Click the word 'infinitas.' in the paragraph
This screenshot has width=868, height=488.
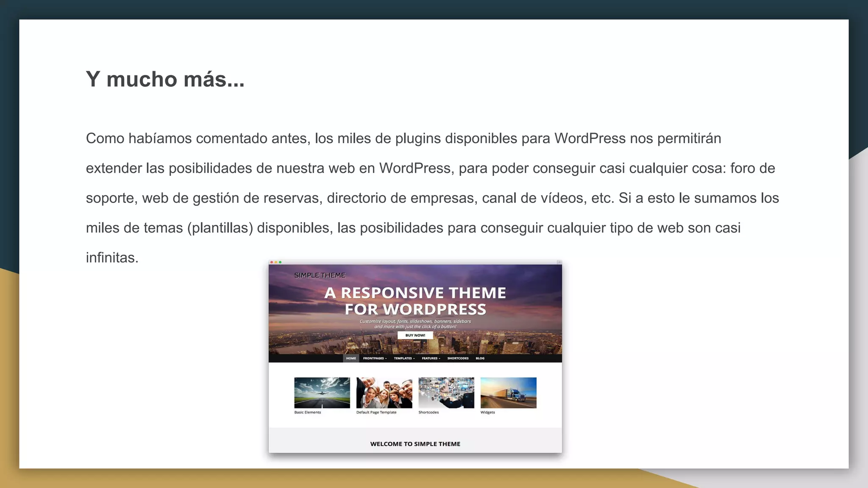(x=112, y=258)
